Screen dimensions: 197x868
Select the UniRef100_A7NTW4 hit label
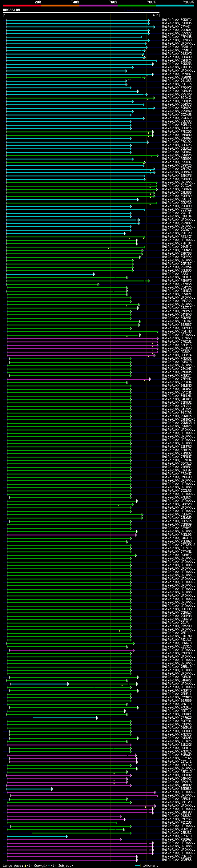point(177,243)
